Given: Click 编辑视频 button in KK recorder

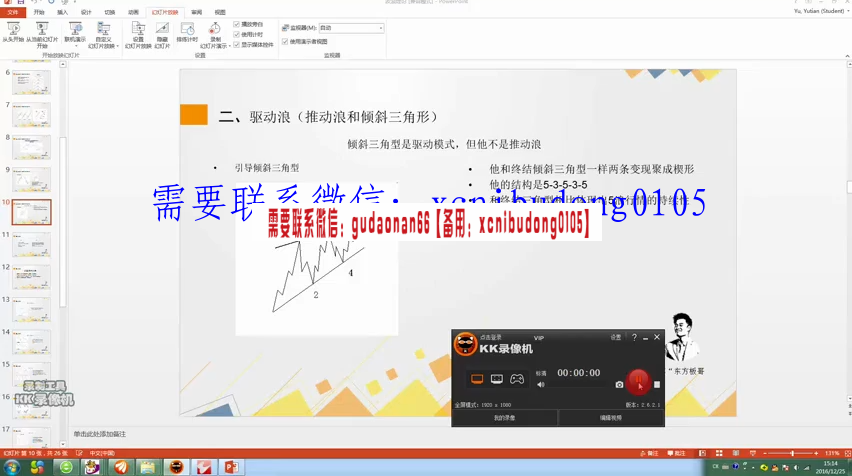Looking at the screenshot, I should point(610,418).
